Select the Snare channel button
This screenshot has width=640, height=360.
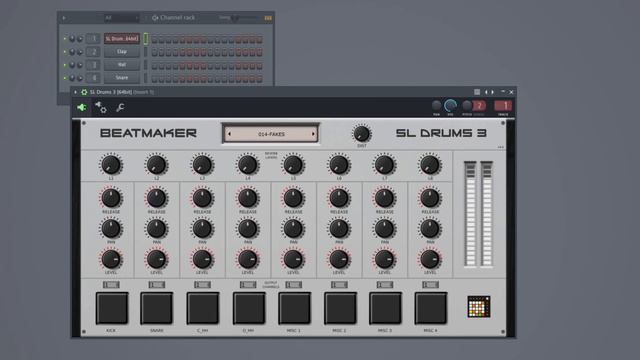(x=122, y=78)
